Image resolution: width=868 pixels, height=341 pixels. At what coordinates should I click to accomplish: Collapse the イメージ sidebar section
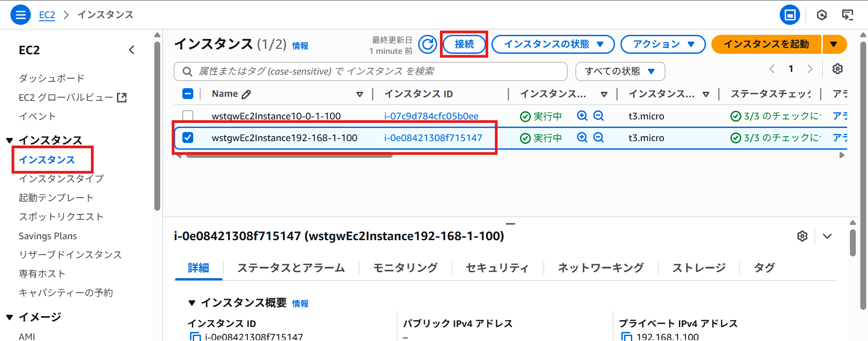coord(10,317)
